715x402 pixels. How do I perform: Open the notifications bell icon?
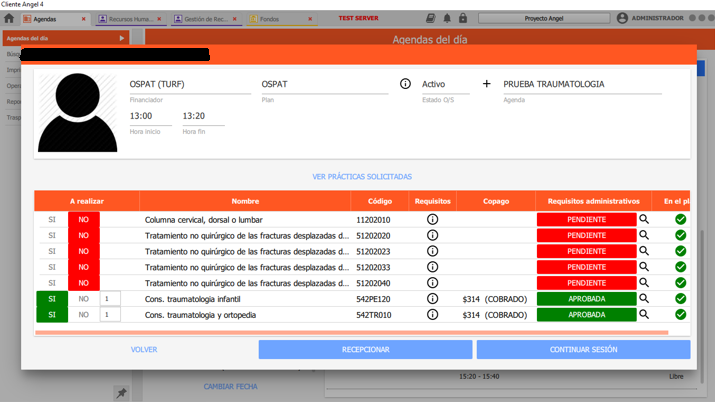(447, 18)
